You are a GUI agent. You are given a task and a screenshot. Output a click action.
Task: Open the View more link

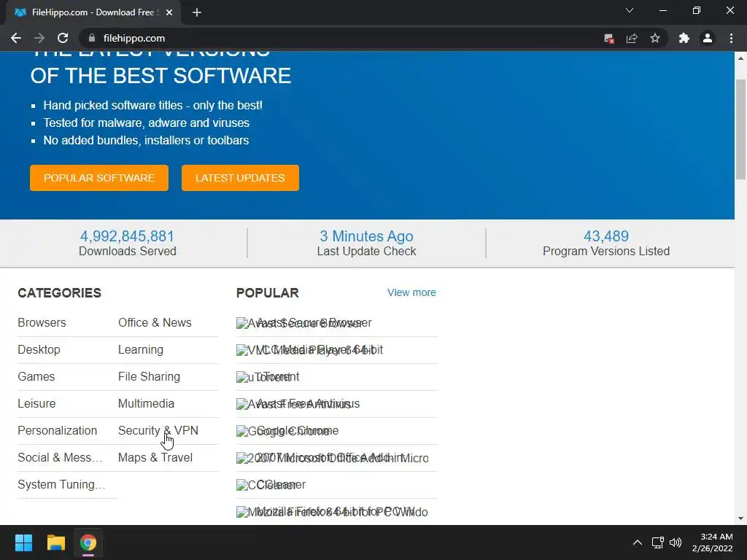click(411, 292)
